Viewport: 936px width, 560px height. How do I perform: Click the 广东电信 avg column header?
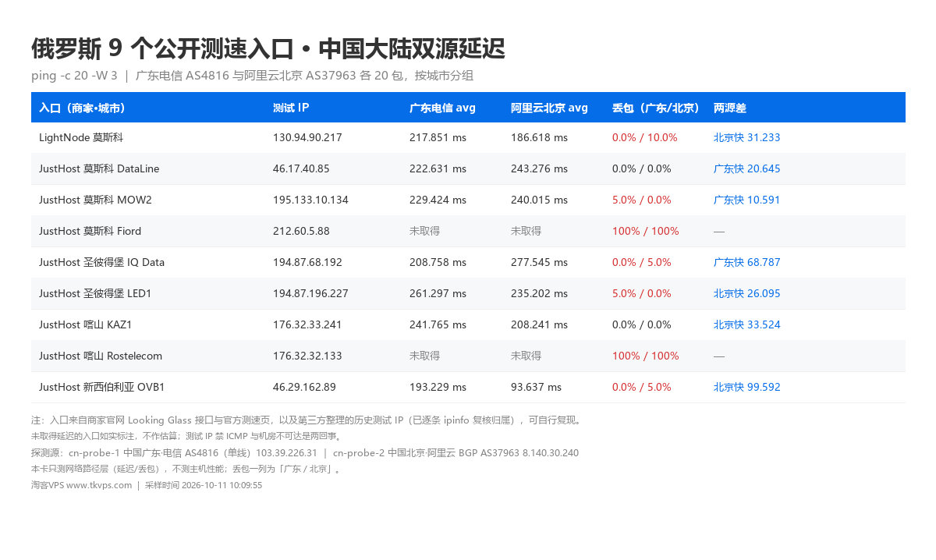[x=442, y=108]
